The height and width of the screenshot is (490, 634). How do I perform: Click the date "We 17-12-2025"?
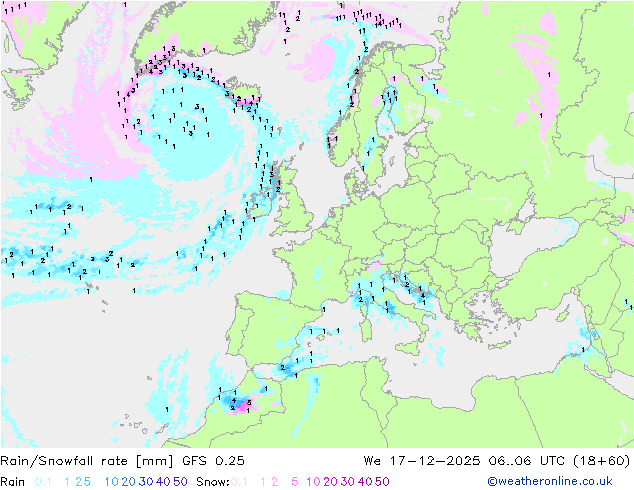422,461
